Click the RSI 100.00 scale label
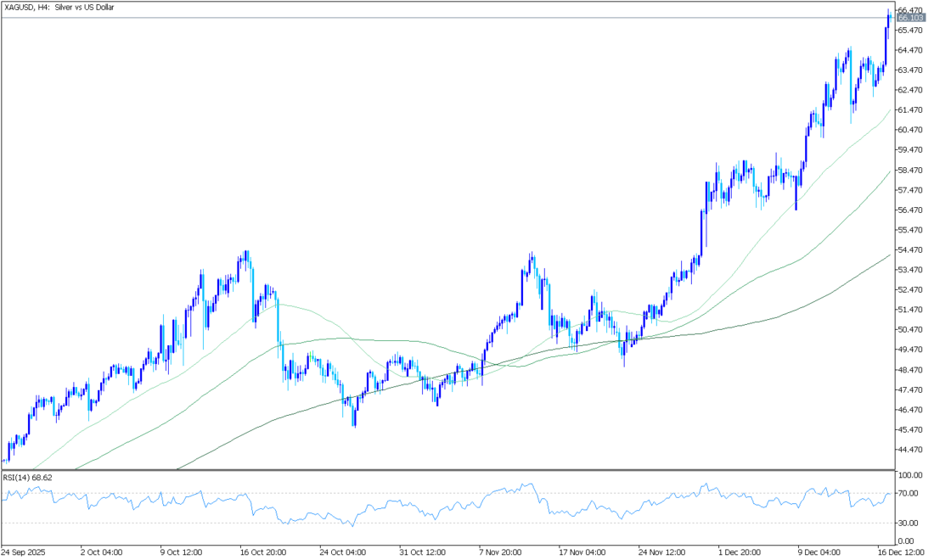The width and height of the screenshot is (934, 560). (x=909, y=475)
